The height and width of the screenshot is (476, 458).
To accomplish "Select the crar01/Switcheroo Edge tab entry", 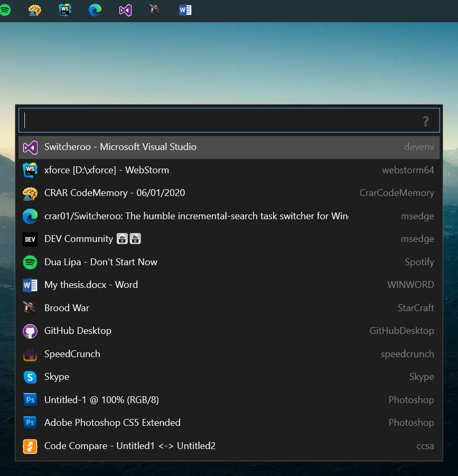I will click(x=229, y=217).
